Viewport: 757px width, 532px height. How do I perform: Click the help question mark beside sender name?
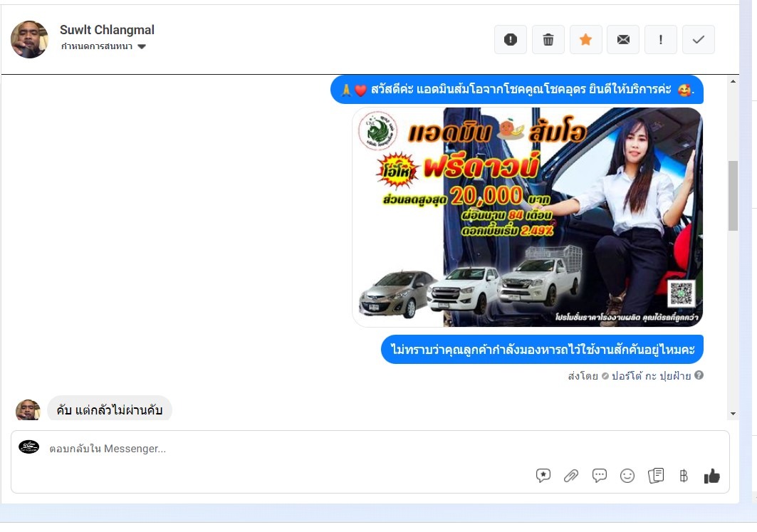click(x=699, y=375)
